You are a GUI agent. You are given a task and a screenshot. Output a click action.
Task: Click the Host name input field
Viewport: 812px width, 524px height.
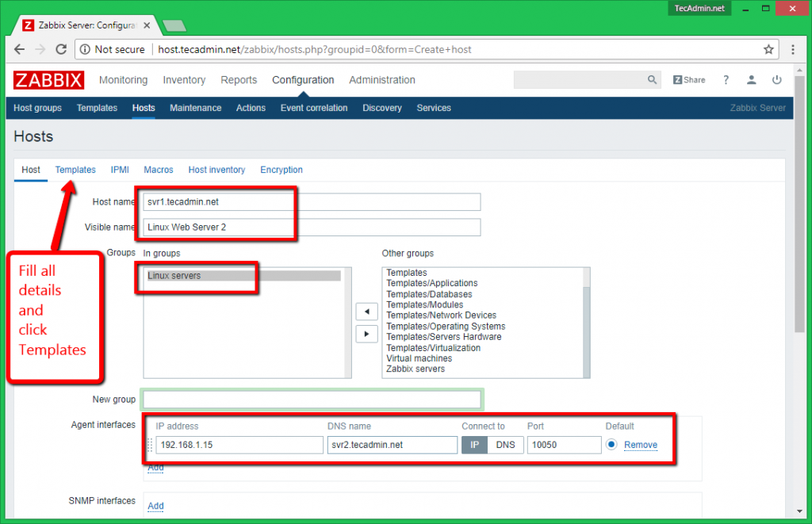[312, 202]
